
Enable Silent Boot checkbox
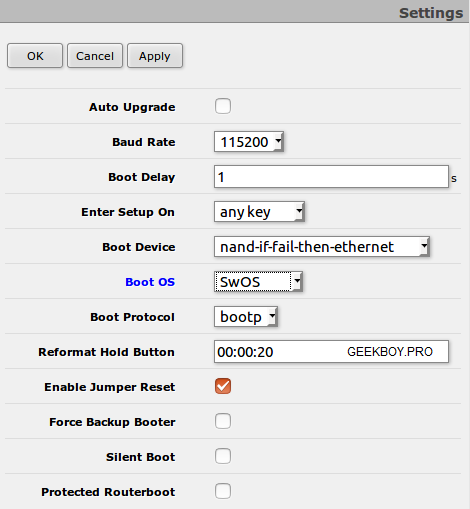(x=223, y=456)
